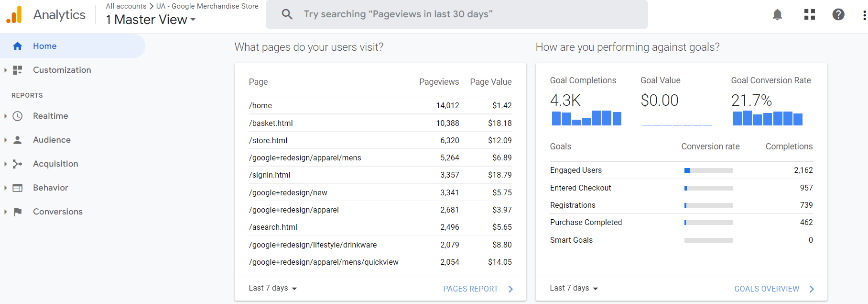Open the 1 Master View selector

tap(151, 20)
